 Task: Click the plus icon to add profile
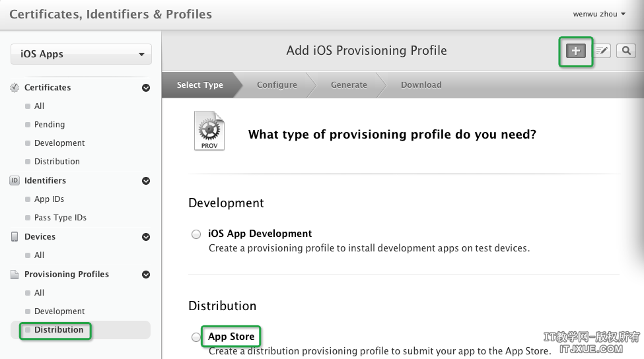[576, 51]
